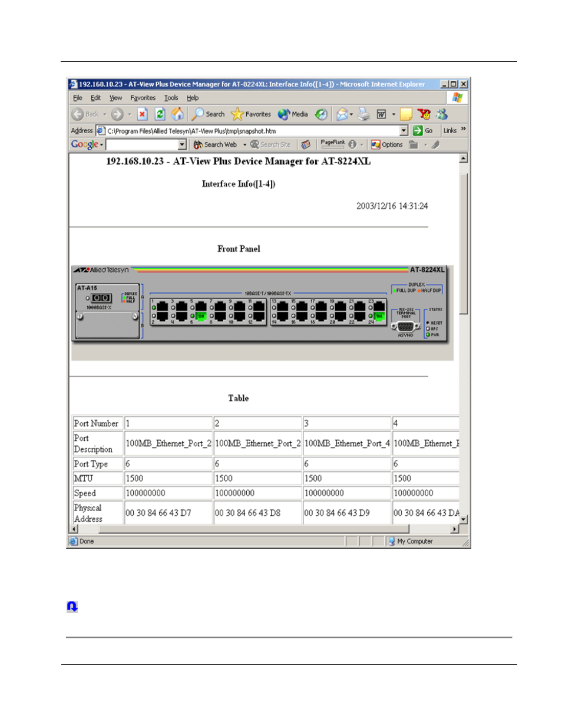The height and width of the screenshot is (728, 562).
Task: Open the Messenger people icon
Action: tap(442, 114)
